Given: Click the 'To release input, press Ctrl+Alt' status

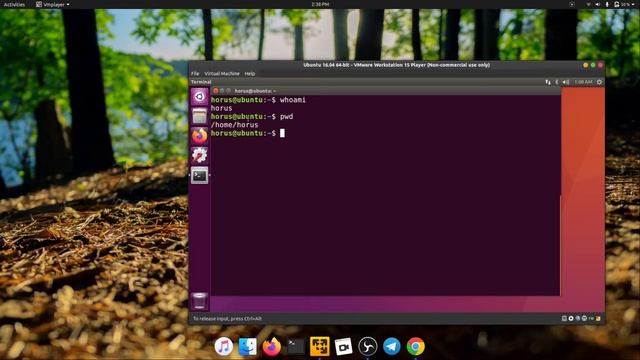Looking at the screenshot, I should [227, 319].
